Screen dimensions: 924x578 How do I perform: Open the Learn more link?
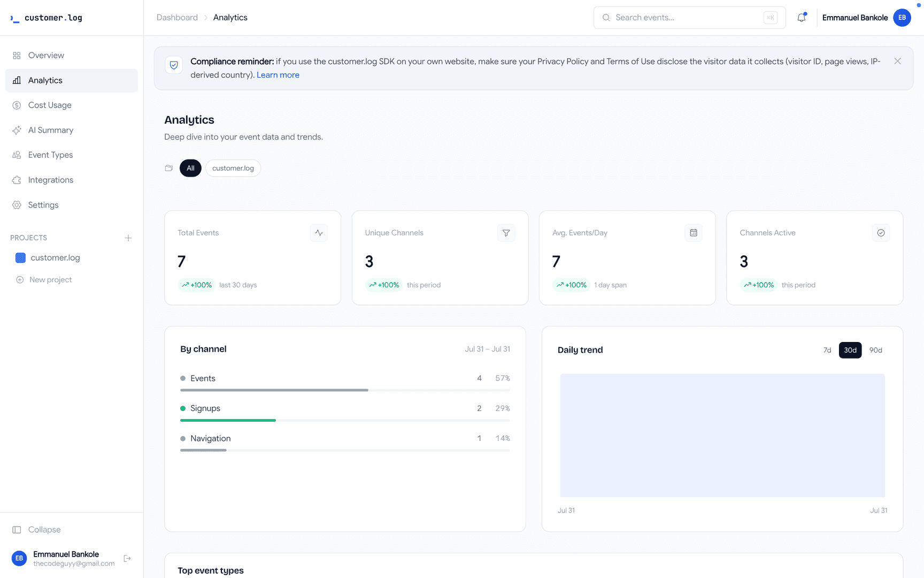click(x=278, y=75)
